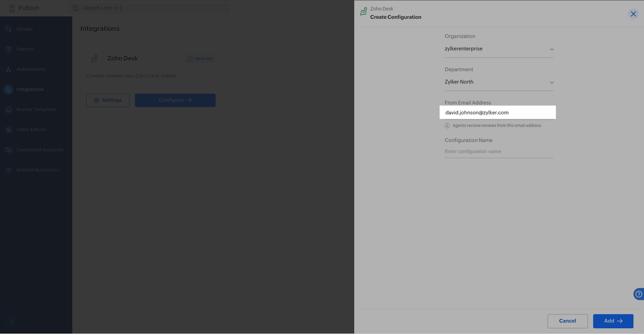This screenshot has width=644, height=335.
Task: Click the Integrations page heading
Action: (100, 29)
